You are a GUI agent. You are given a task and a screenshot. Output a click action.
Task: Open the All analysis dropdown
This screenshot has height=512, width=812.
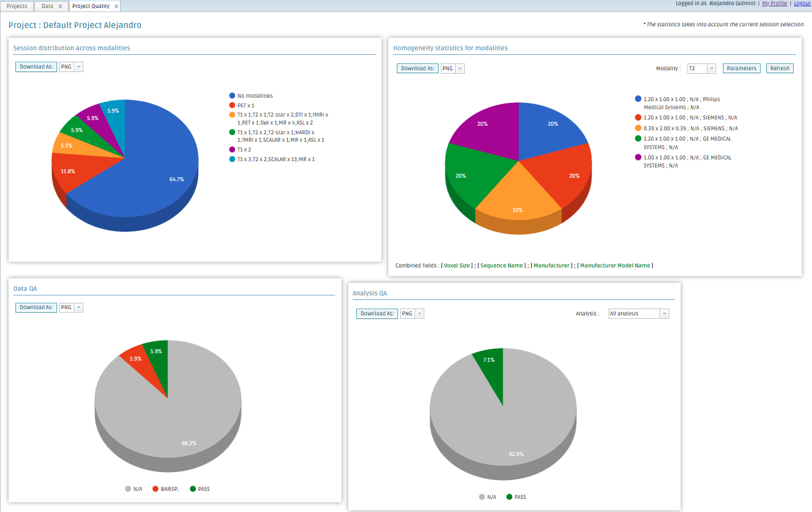(x=664, y=314)
